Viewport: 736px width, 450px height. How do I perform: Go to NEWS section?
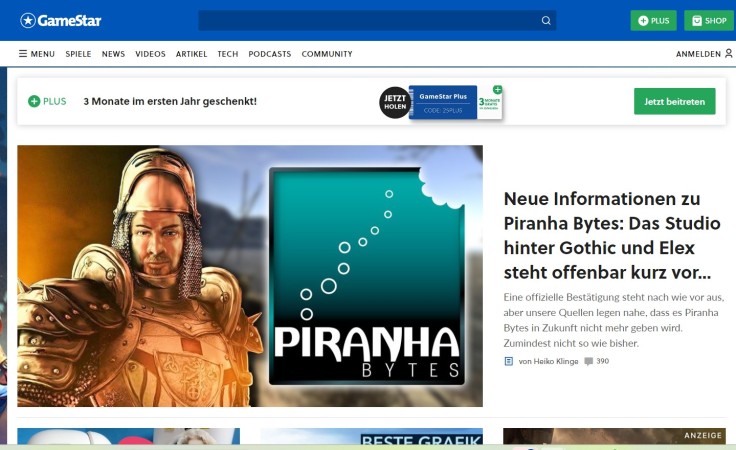(x=113, y=54)
